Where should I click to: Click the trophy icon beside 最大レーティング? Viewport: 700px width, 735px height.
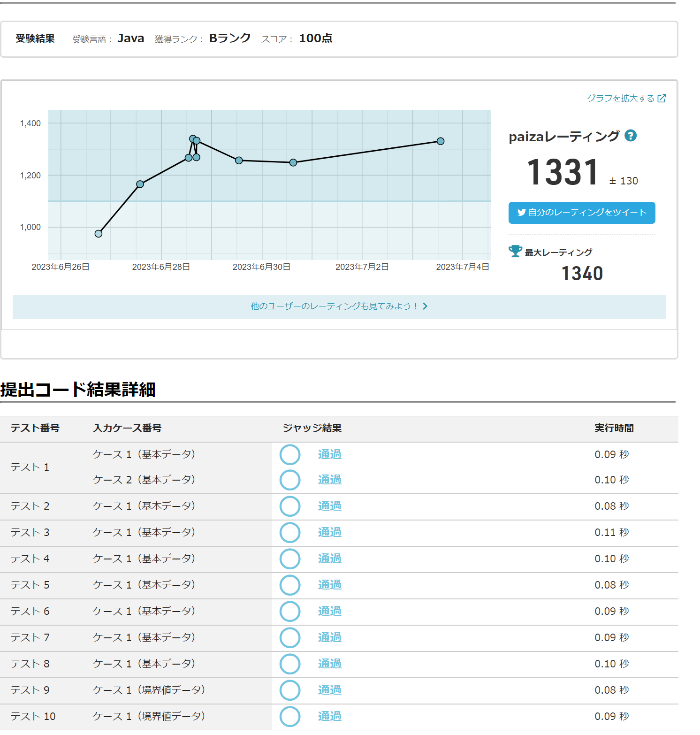pyautogui.click(x=515, y=252)
